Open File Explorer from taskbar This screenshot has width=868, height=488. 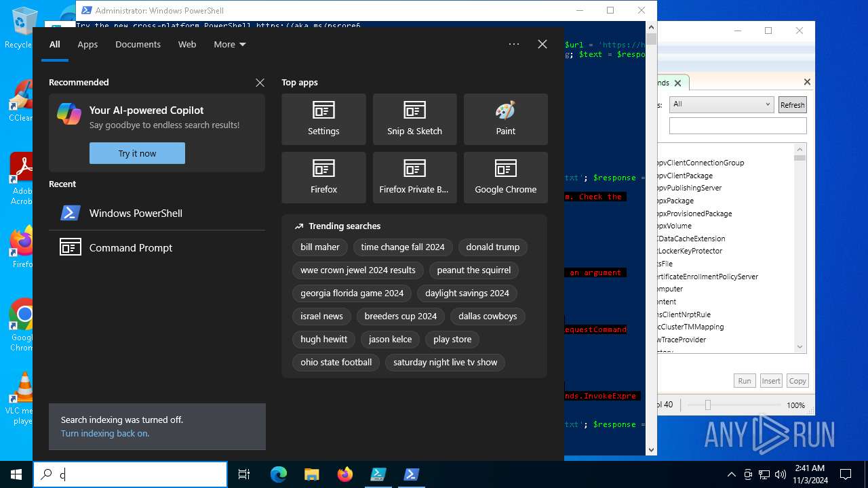[x=311, y=474]
